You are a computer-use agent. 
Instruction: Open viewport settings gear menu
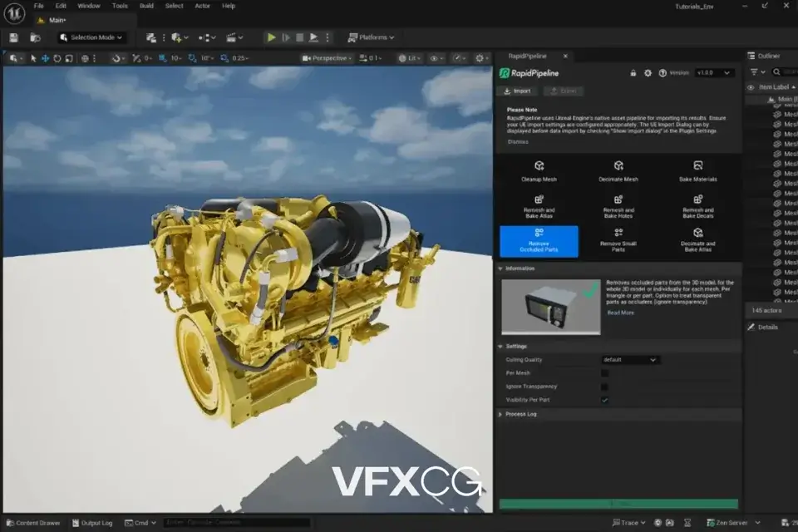click(x=481, y=58)
